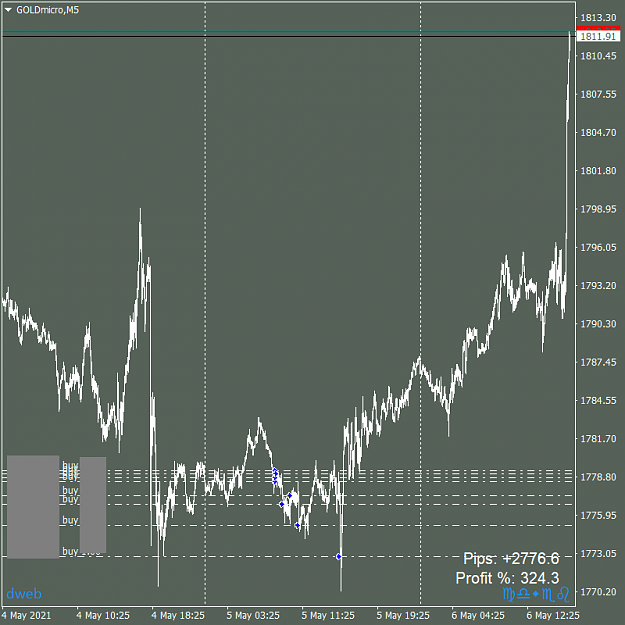Click the dweb link text

(24, 594)
